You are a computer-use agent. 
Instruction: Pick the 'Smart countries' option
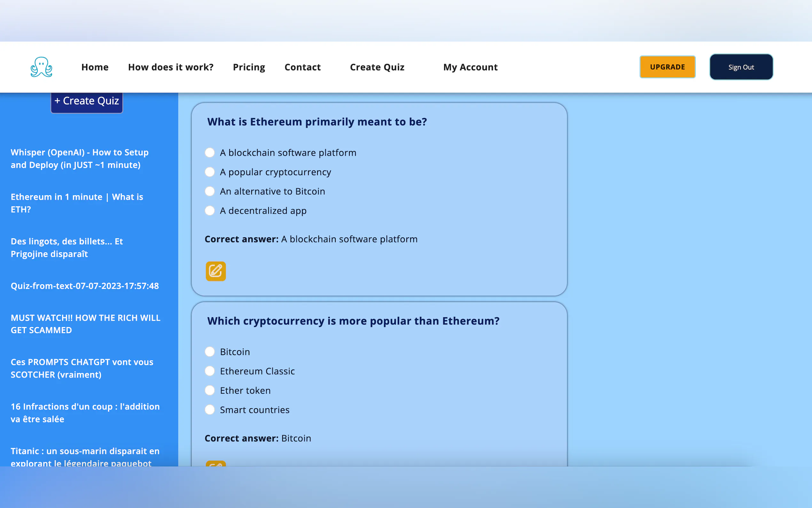tap(210, 409)
